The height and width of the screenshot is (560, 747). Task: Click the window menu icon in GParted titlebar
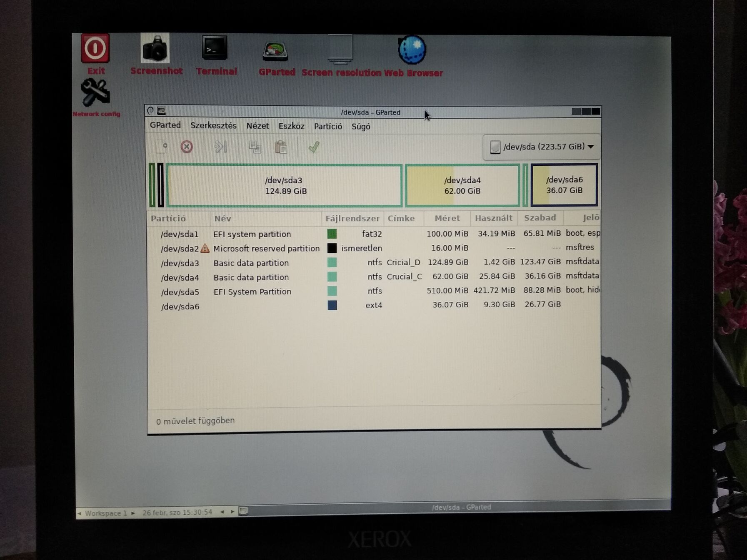click(161, 111)
